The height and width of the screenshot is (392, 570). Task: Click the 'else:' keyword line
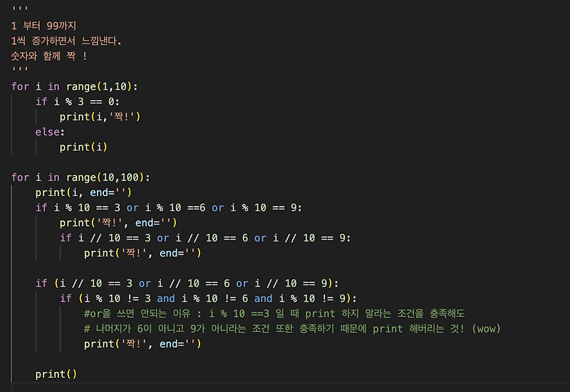50,132
